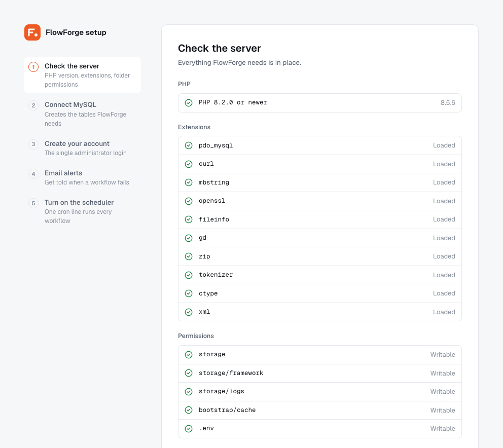Go to the Connect MySQL step
The height and width of the screenshot is (448, 503).
click(83, 114)
